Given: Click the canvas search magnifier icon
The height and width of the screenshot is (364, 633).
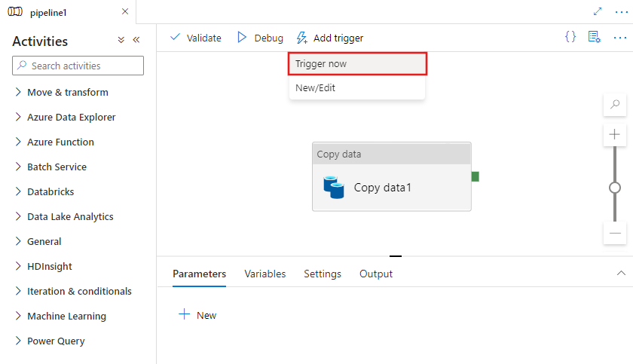Looking at the screenshot, I should point(615,105).
